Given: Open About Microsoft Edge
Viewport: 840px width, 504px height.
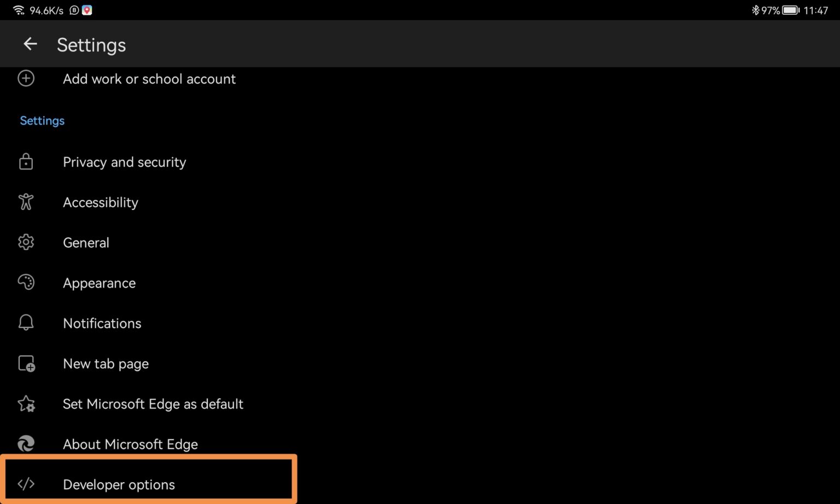Looking at the screenshot, I should [130, 444].
